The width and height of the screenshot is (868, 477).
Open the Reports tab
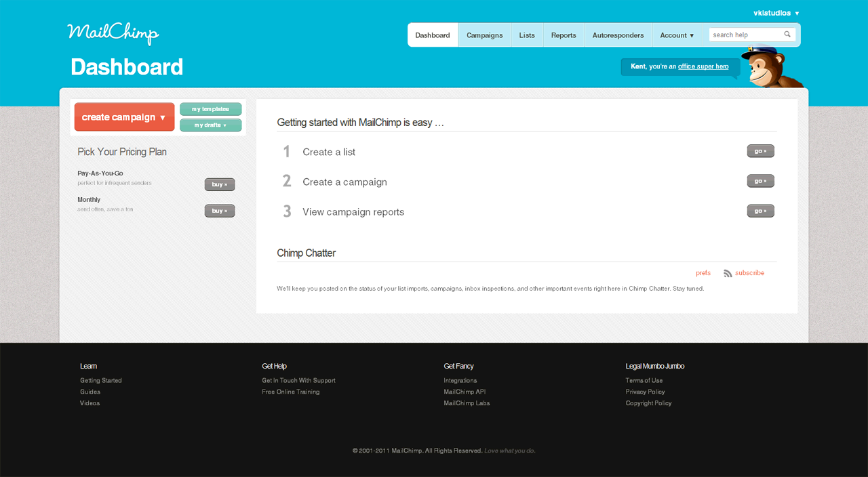click(x=564, y=35)
